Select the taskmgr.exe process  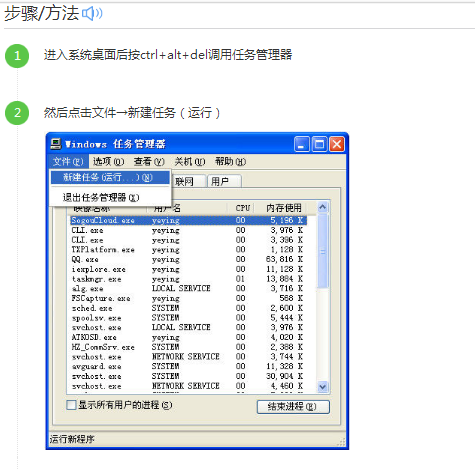point(96,279)
